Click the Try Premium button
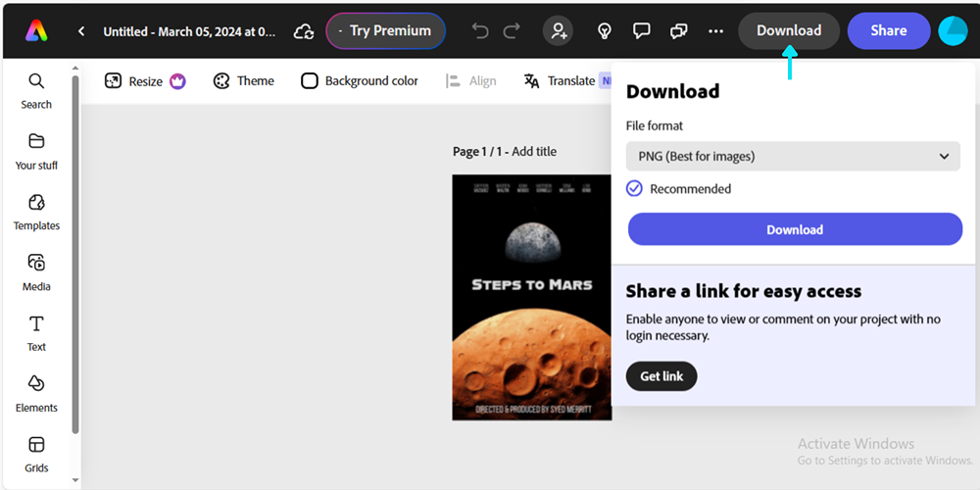Viewport: 980px width, 490px height. click(385, 30)
